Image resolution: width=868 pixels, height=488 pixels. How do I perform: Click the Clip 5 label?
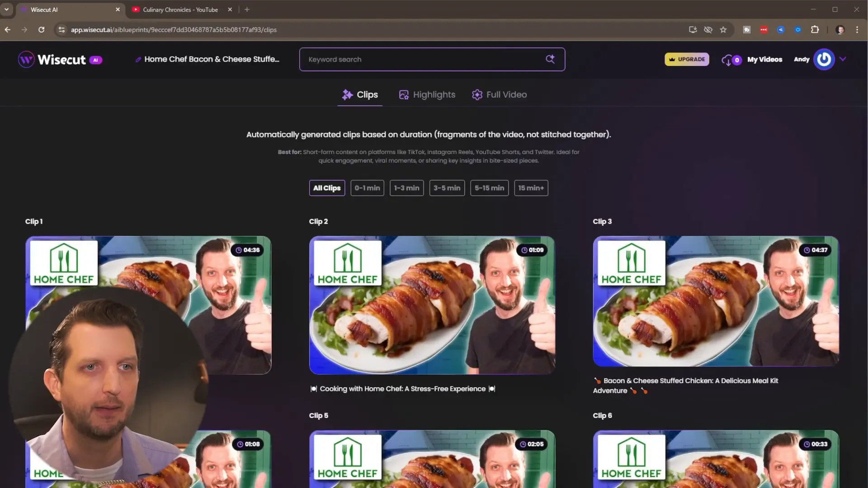tap(319, 416)
